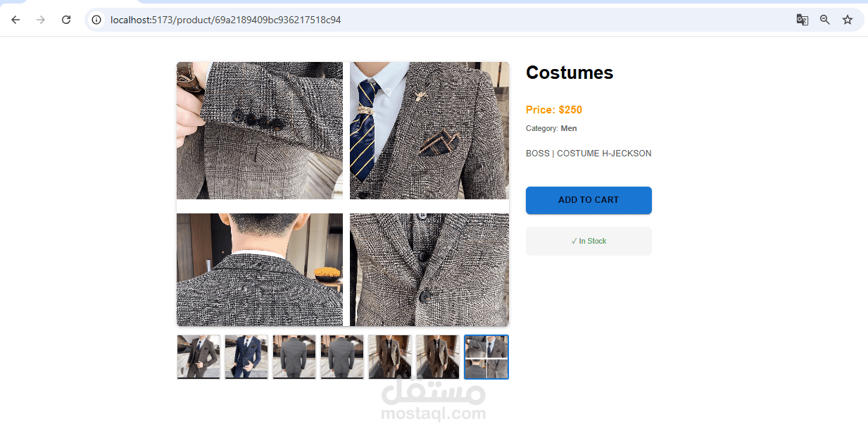Select the first thumbnail of brown suit
This screenshot has height=431, width=868.
pyautogui.click(x=199, y=357)
